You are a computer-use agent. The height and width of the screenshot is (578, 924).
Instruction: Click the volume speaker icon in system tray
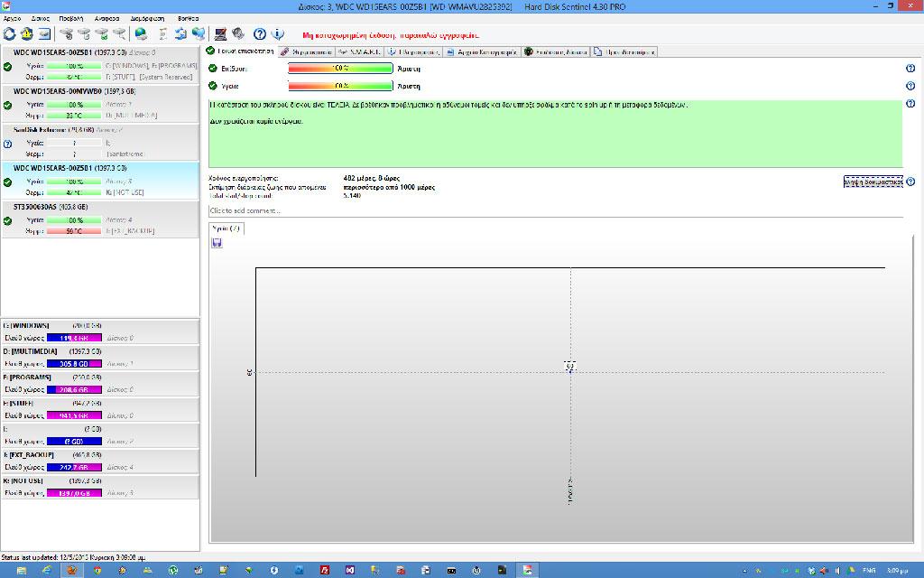837,571
